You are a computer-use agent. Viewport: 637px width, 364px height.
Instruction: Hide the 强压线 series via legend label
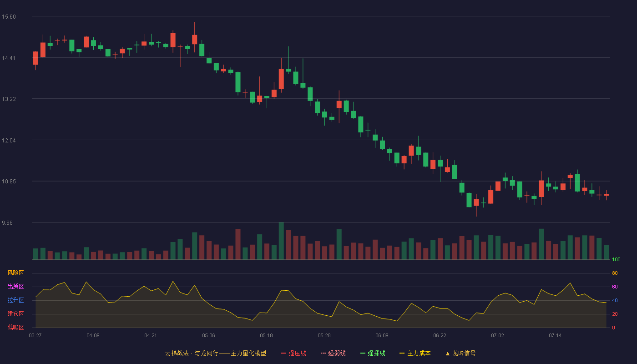[x=297, y=353]
